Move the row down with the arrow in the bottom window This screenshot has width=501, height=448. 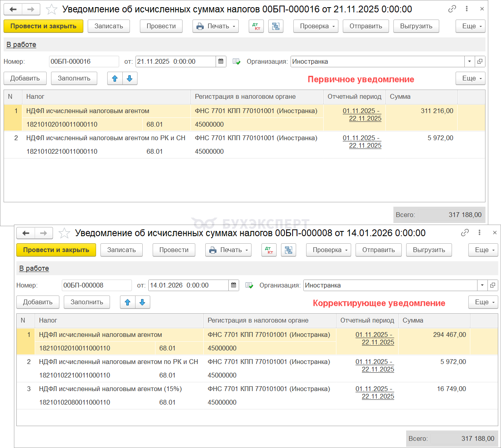[142, 302]
